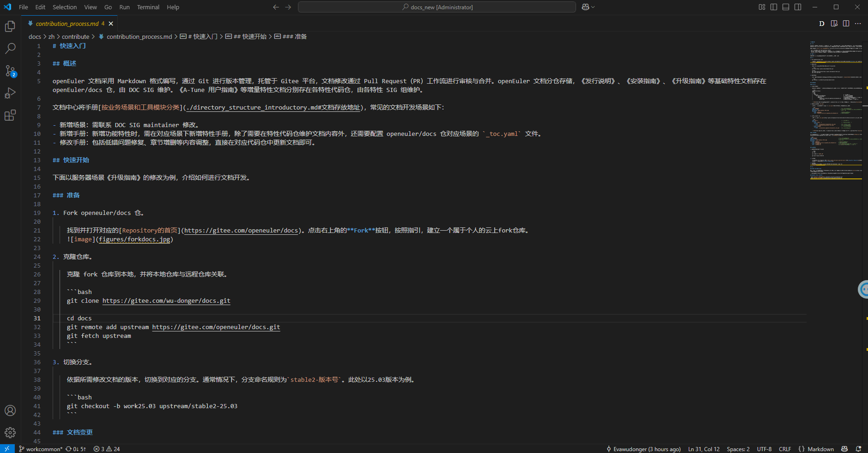Viewport: 868px width, 453px height.
Task: Split the editor to the right
Action: click(x=846, y=24)
